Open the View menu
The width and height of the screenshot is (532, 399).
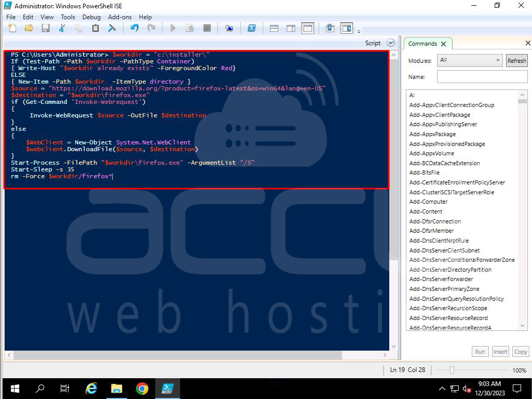point(47,17)
